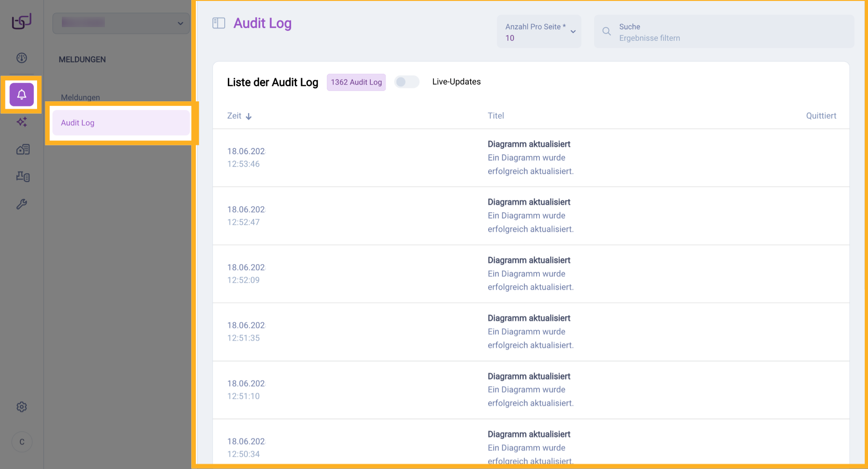The width and height of the screenshot is (868, 469).
Task: Click the sparkles icon below the bell
Action: [x=21, y=122]
